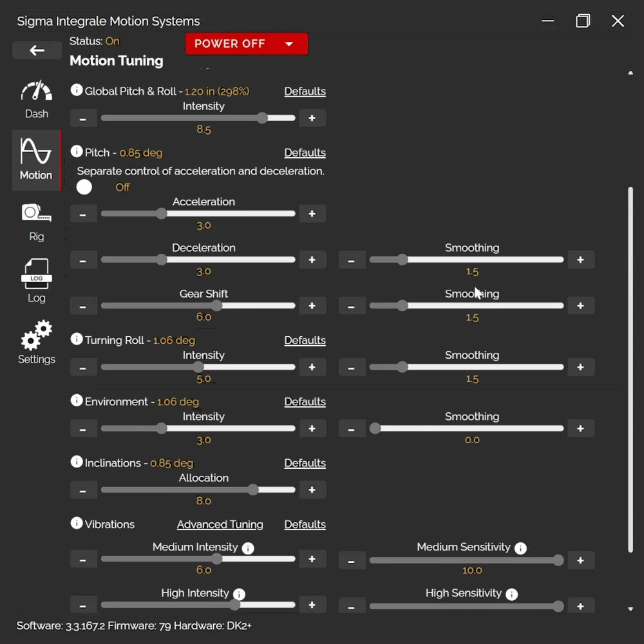Select the Motion waveform sidebar icon

pos(36,160)
